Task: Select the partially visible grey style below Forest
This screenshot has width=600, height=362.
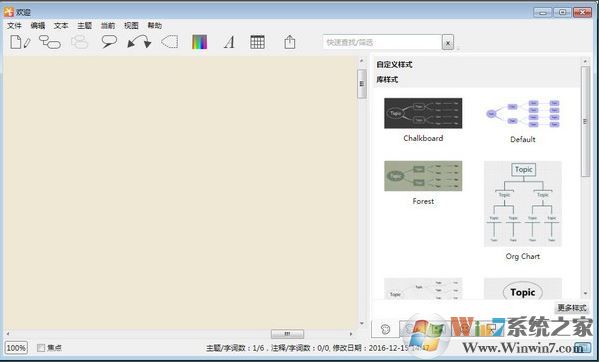Action: 423,289
